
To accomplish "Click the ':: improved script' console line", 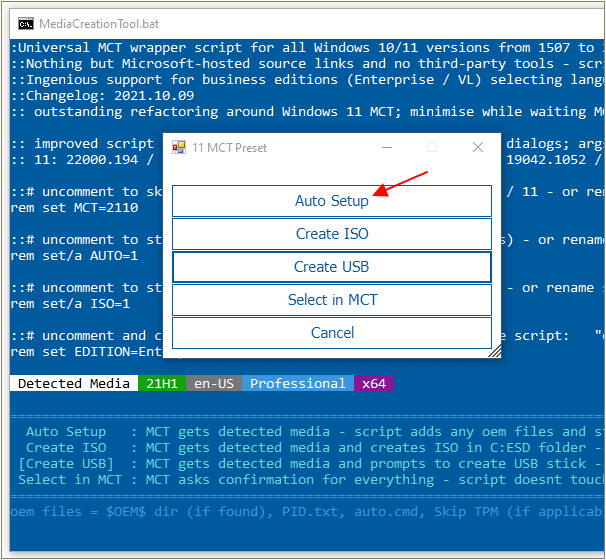I will click(x=82, y=144).
